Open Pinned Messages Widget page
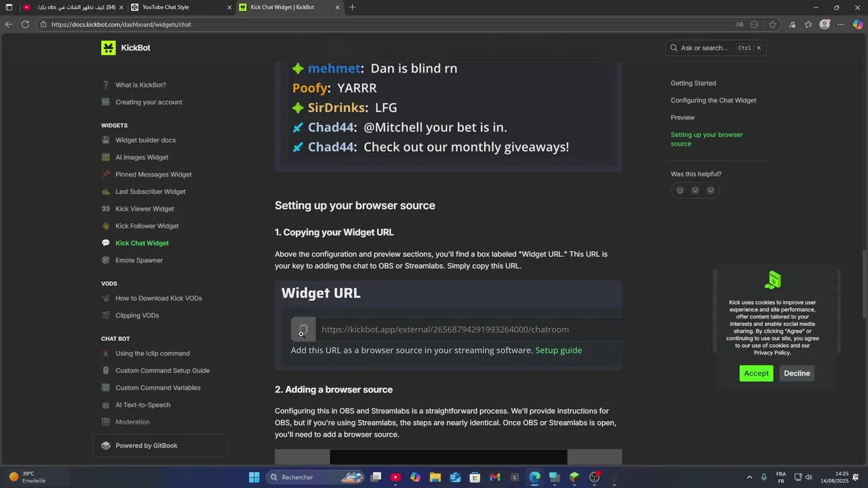 coord(153,174)
